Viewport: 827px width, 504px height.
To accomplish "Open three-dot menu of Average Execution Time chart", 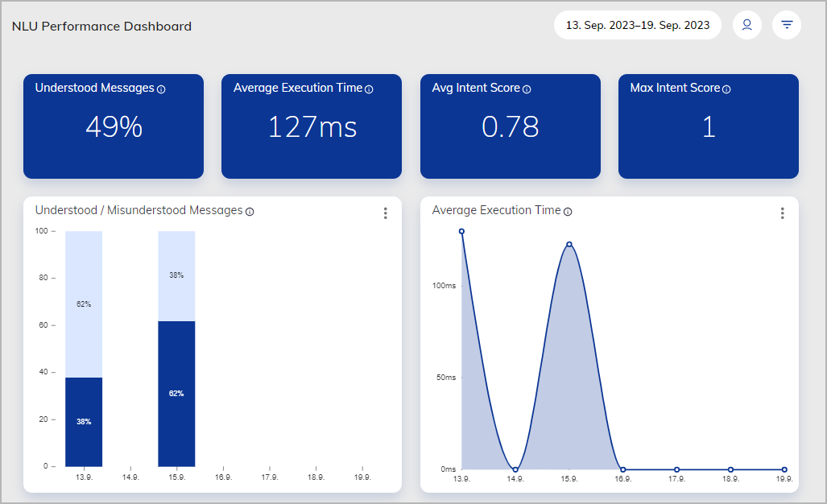I will coord(782,213).
